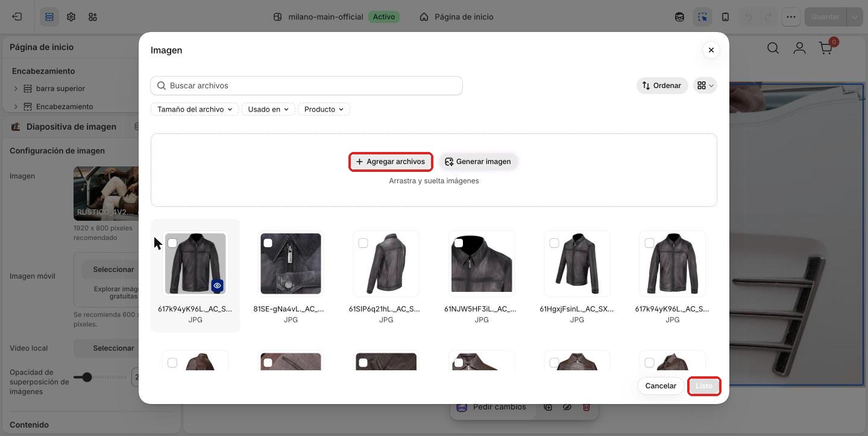Image resolution: width=868 pixels, height=436 pixels.
Task: Click the redo arrow icon
Action: [x=769, y=17]
